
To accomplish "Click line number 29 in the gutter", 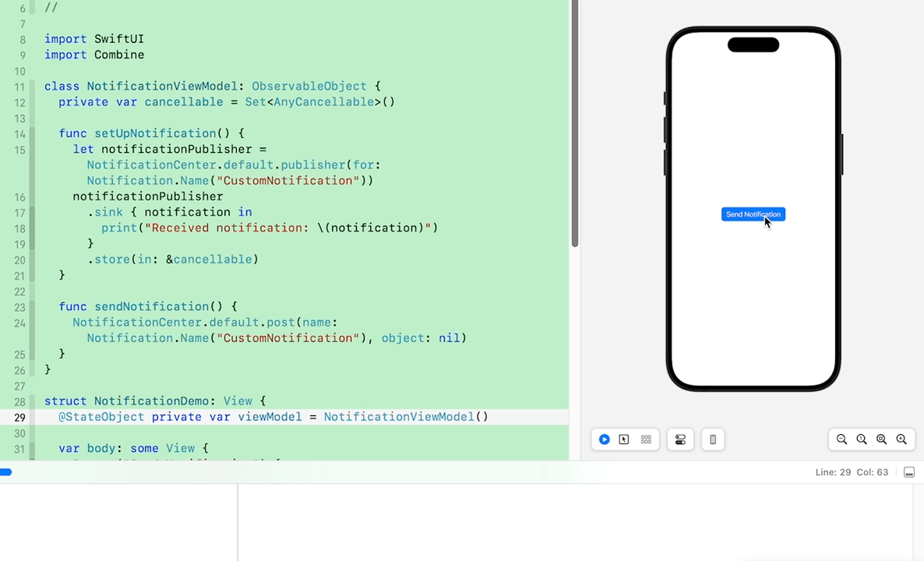I will tap(19, 417).
